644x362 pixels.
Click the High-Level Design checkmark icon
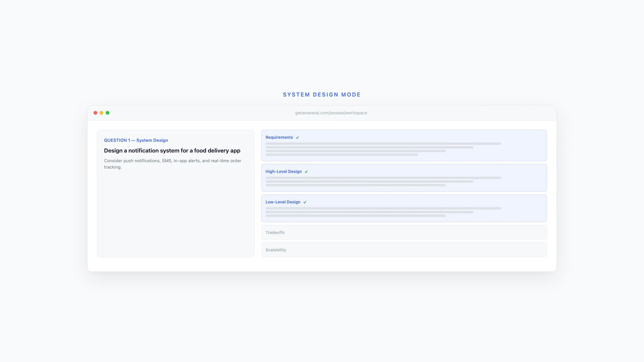(x=306, y=172)
